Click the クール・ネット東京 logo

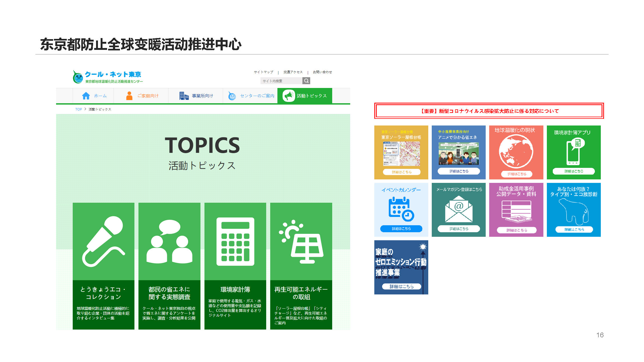point(107,76)
